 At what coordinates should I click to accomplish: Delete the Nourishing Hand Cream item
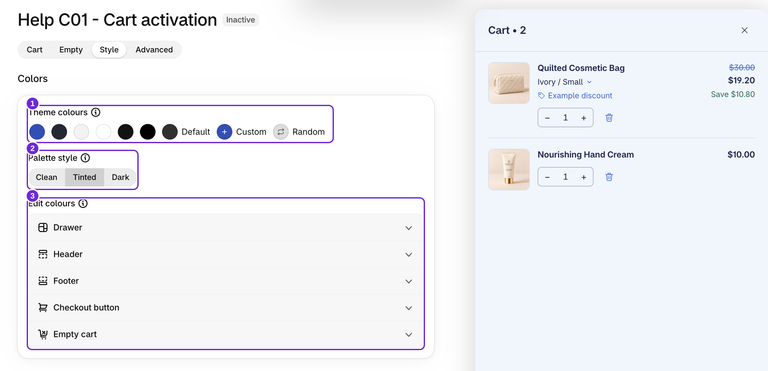pyautogui.click(x=609, y=177)
